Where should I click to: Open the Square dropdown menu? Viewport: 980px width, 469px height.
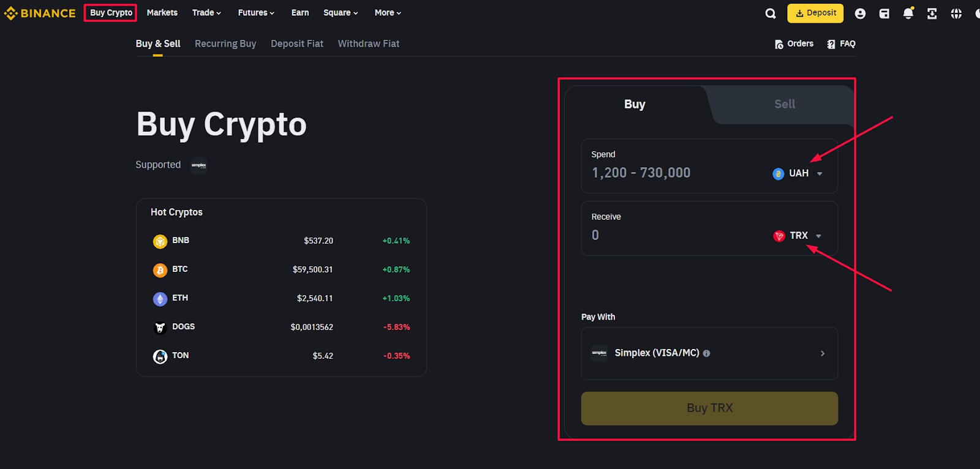(341, 13)
